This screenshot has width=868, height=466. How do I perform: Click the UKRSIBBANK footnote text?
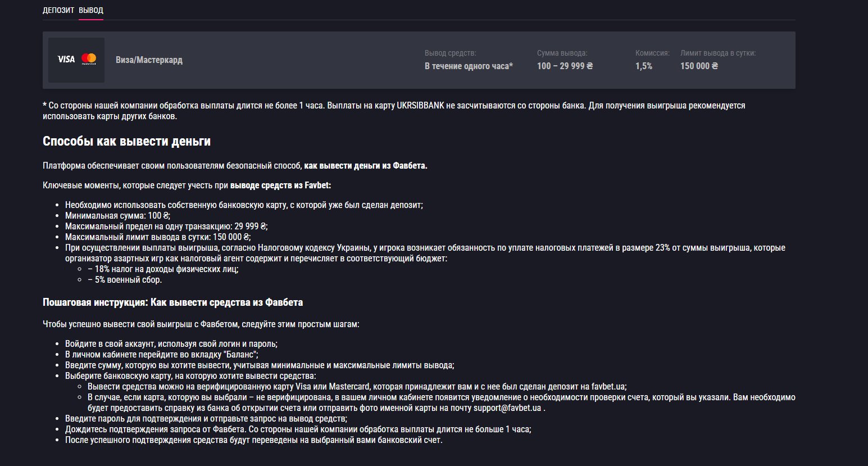pos(420,106)
